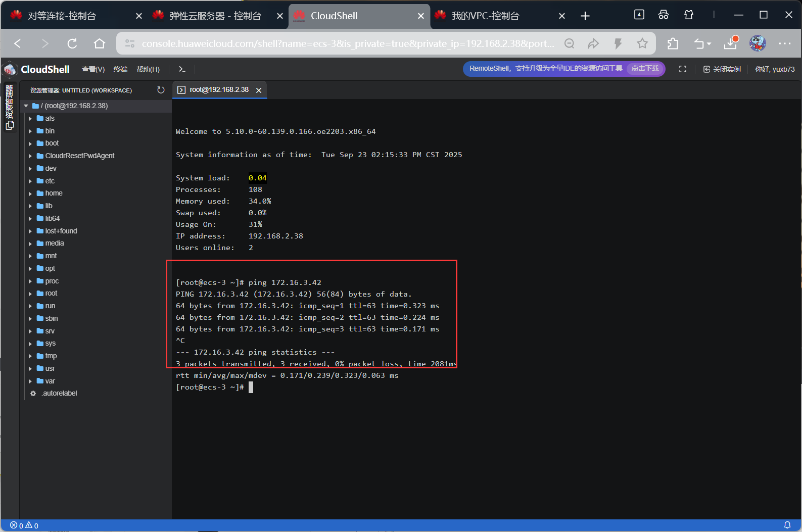
Task: Click the explorer files icon in left sidebar
Action: 10,125
